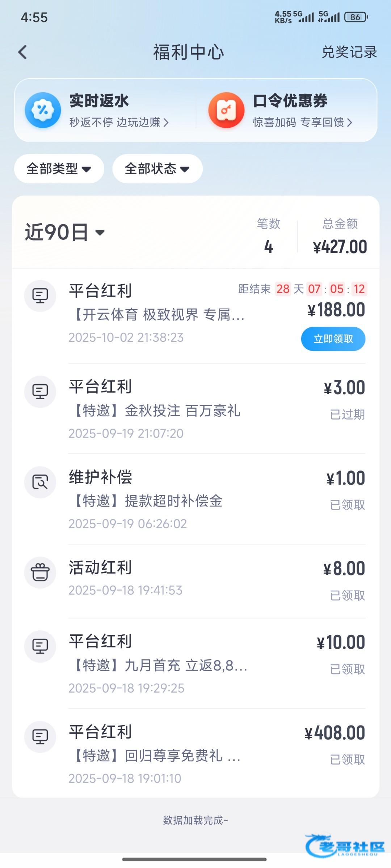Tap the battery indicator in status bar
Viewport: 391px width, 868px height.
coord(356,17)
